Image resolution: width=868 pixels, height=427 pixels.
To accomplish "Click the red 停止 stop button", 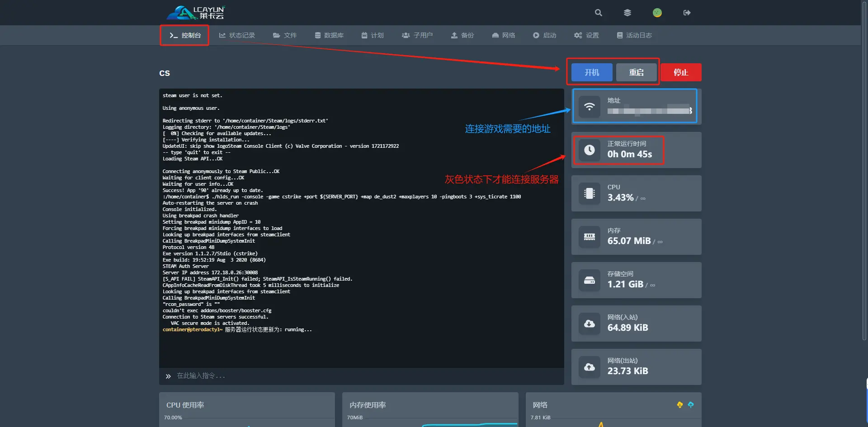I will (x=681, y=72).
